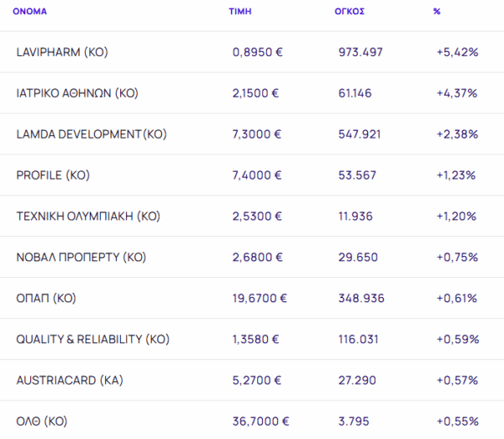Click the volume value 116.031

pyautogui.click(x=358, y=339)
